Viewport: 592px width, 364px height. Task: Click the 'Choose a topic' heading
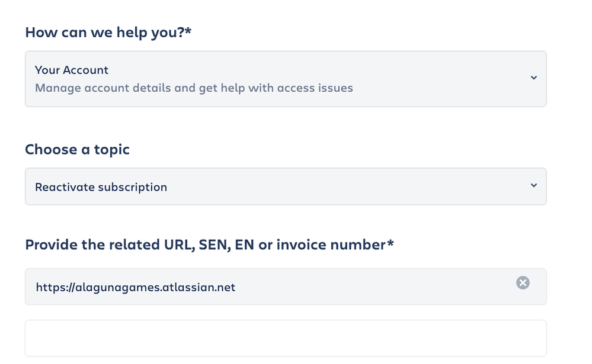[77, 149]
